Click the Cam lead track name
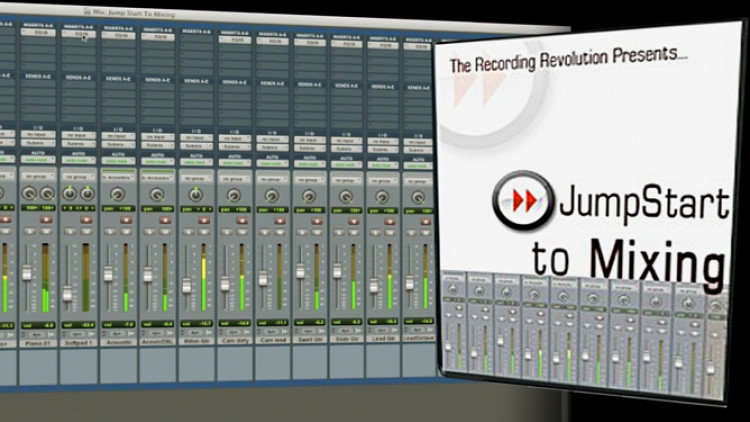 [x=272, y=340]
